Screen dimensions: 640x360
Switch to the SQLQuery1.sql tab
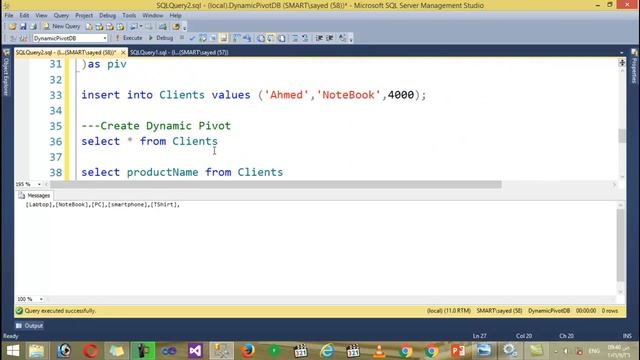click(179, 53)
